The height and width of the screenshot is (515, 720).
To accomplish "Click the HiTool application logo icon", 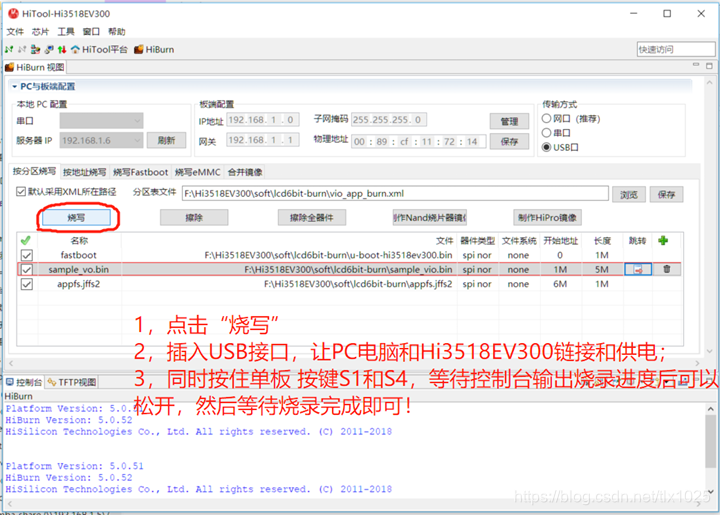I will pyautogui.click(x=13, y=13).
